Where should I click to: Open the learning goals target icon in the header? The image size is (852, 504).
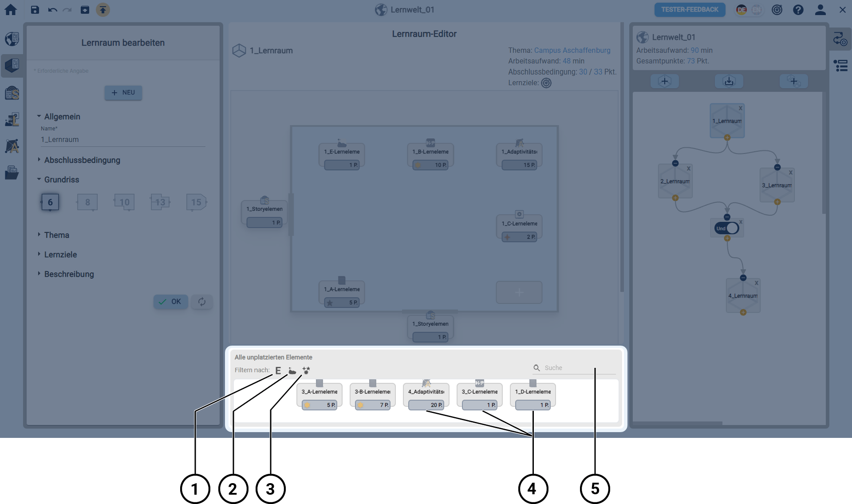[x=777, y=9]
